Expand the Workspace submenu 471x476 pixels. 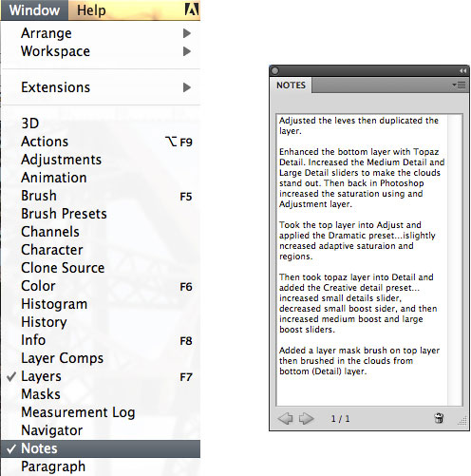tap(101, 51)
